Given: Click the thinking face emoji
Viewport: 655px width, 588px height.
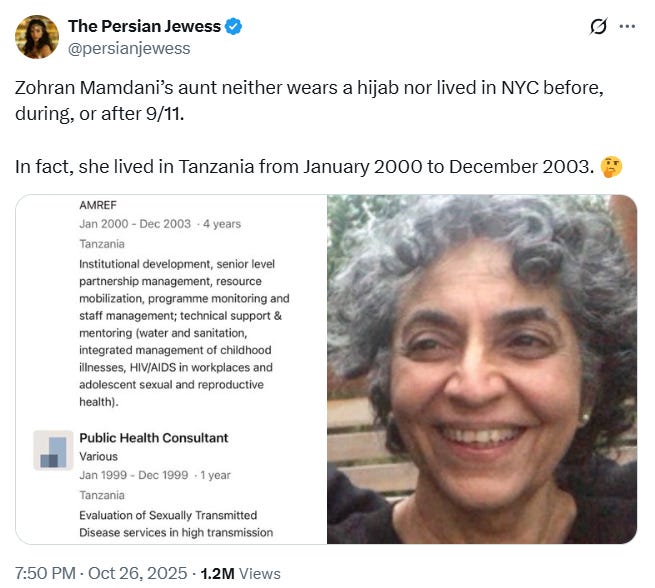Looking at the screenshot, I should click(x=611, y=167).
